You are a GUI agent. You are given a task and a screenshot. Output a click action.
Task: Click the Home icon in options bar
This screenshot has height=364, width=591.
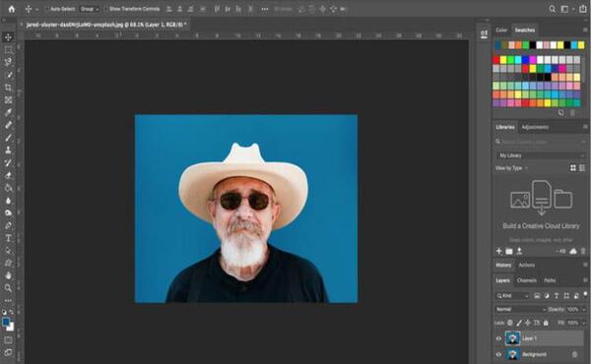12,9
